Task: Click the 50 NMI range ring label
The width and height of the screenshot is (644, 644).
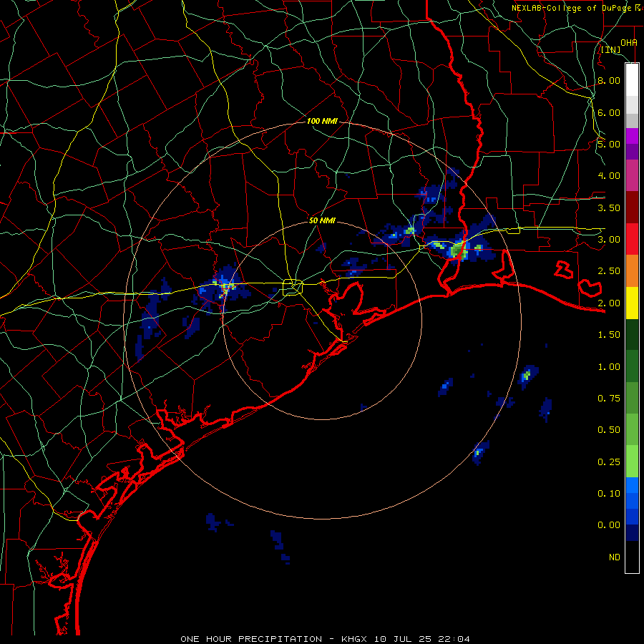Action: [x=322, y=220]
